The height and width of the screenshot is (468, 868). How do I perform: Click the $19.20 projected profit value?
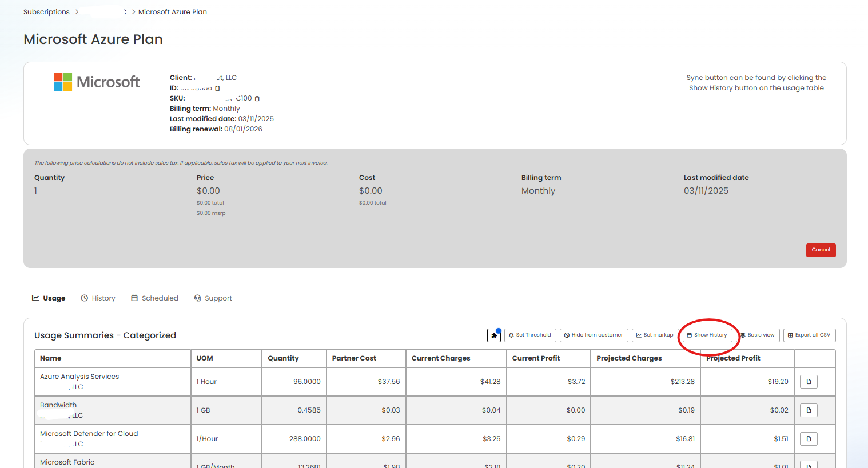[x=778, y=382]
